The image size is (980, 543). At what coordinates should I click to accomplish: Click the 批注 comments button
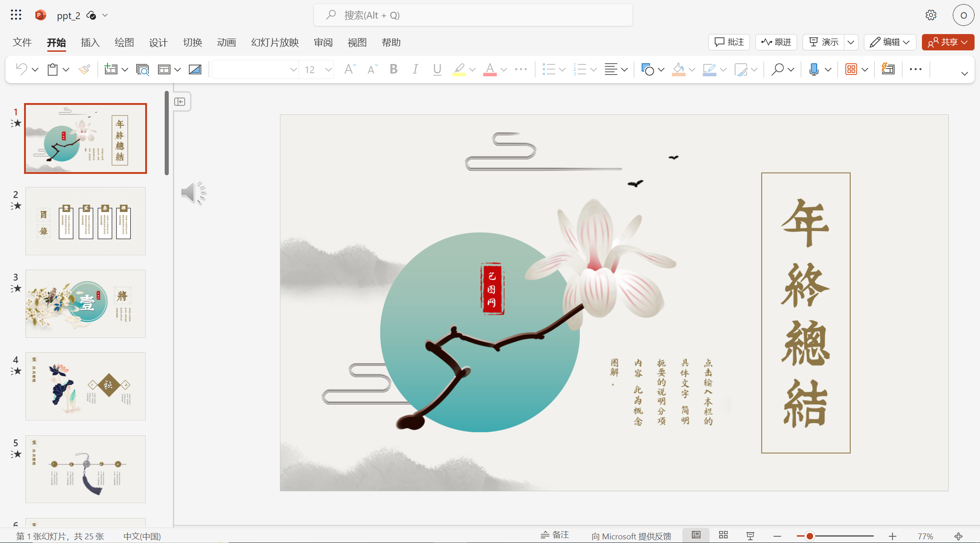[x=729, y=42]
